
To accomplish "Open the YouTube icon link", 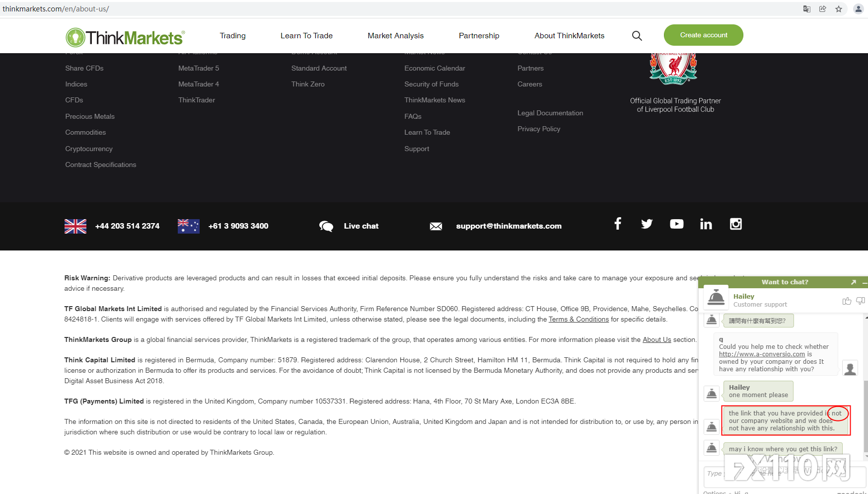I will [676, 224].
